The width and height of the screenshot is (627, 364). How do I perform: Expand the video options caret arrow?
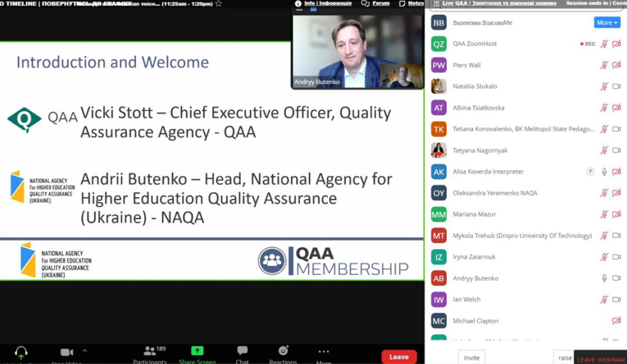85,351
